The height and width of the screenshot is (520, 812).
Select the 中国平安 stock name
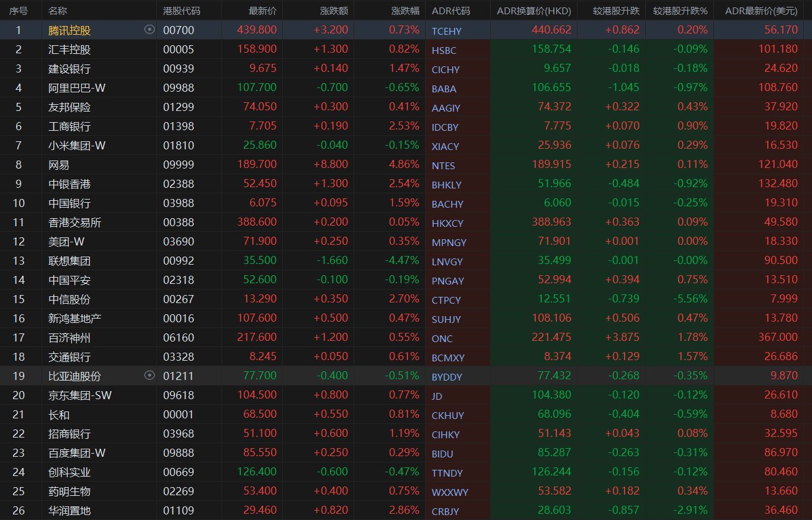click(69, 280)
